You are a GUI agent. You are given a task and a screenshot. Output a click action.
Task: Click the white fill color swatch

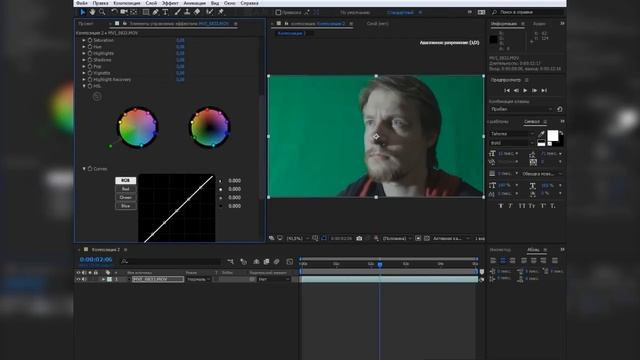[553, 136]
